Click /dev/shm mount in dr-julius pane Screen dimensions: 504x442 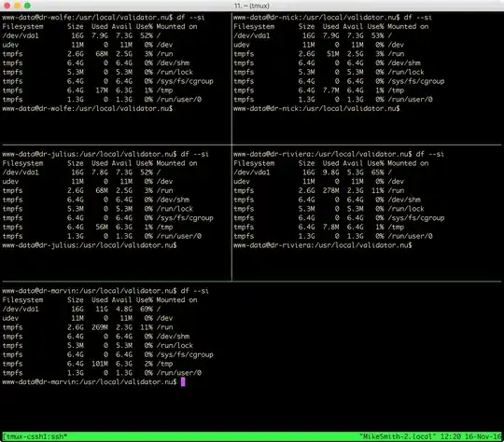173,200
